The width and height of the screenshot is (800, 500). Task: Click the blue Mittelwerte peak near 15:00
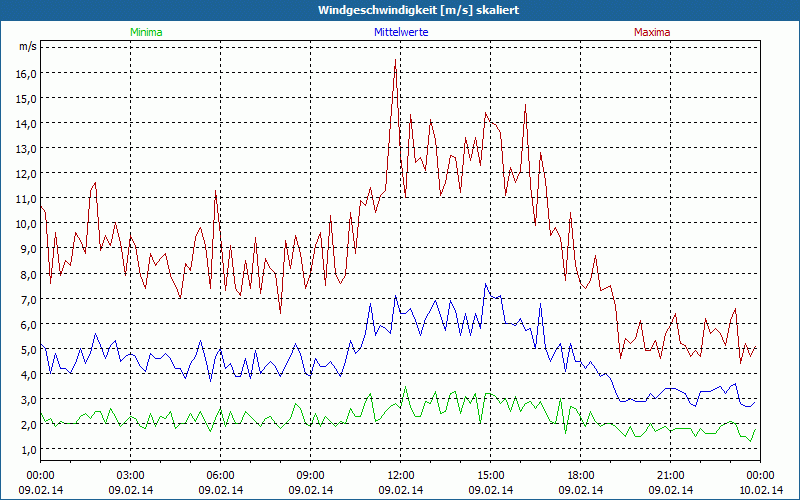[485, 284]
